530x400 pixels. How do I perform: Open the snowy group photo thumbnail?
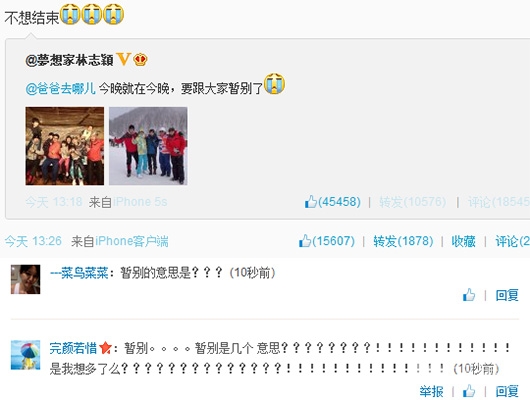[x=148, y=146]
